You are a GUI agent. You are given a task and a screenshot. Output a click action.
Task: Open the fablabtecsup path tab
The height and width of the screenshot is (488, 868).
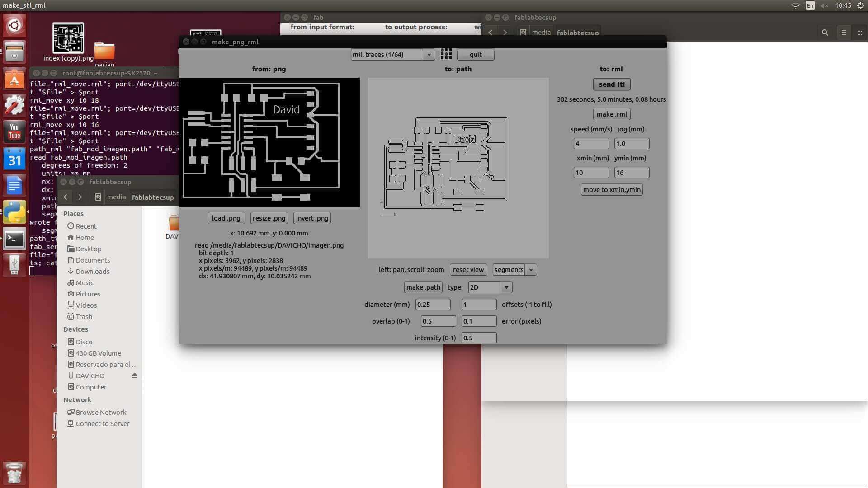pyautogui.click(x=152, y=197)
